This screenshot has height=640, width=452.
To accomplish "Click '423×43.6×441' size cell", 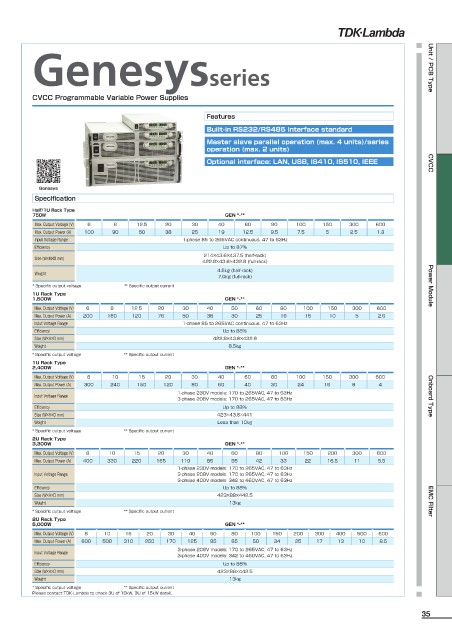I will [x=235, y=415].
